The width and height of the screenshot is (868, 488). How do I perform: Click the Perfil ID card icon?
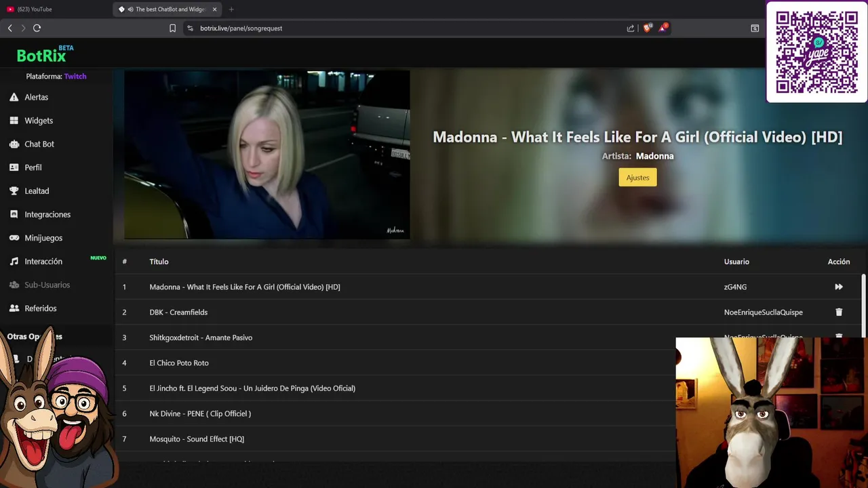pos(14,167)
